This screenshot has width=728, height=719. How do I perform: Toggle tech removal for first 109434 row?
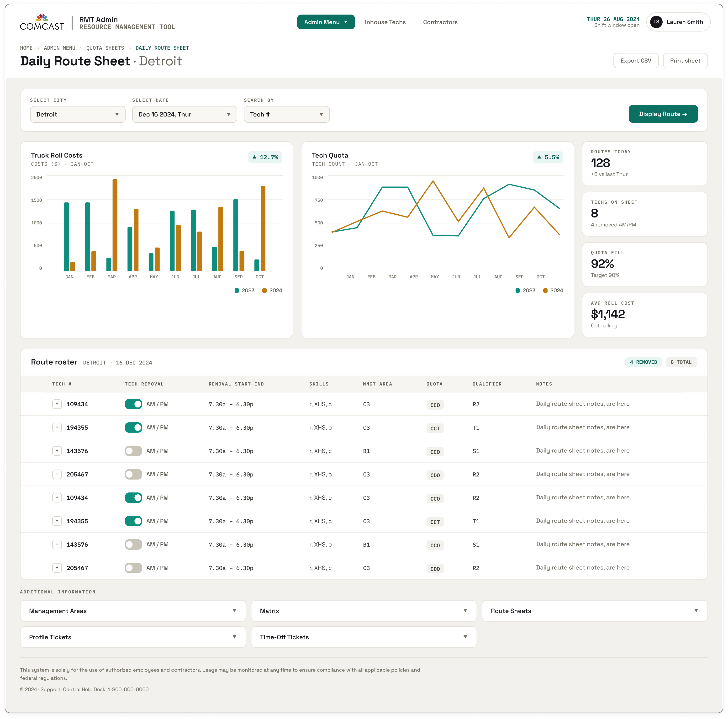[133, 404]
